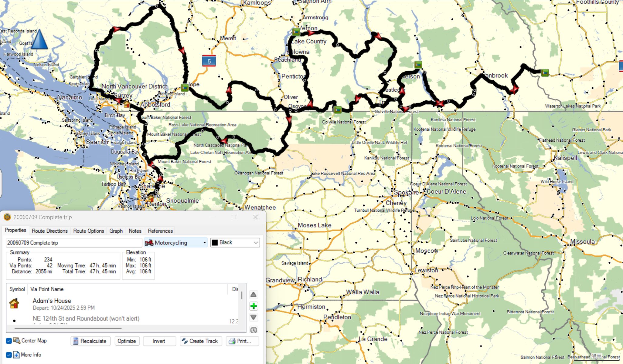This screenshot has width=623, height=364.
Task: Click the Interstate 5 shield on map
Action: (x=209, y=61)
